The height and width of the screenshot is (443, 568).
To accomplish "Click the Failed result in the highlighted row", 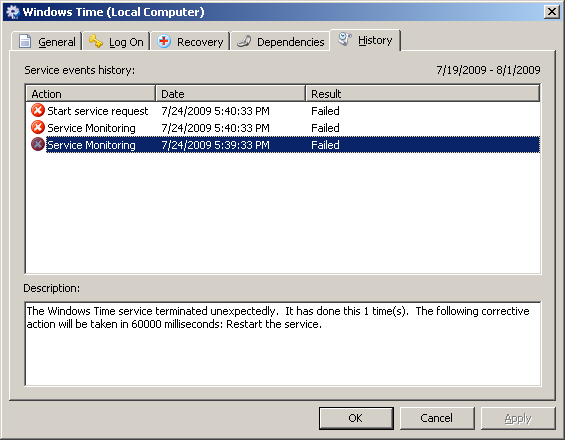I will point(325,145).
